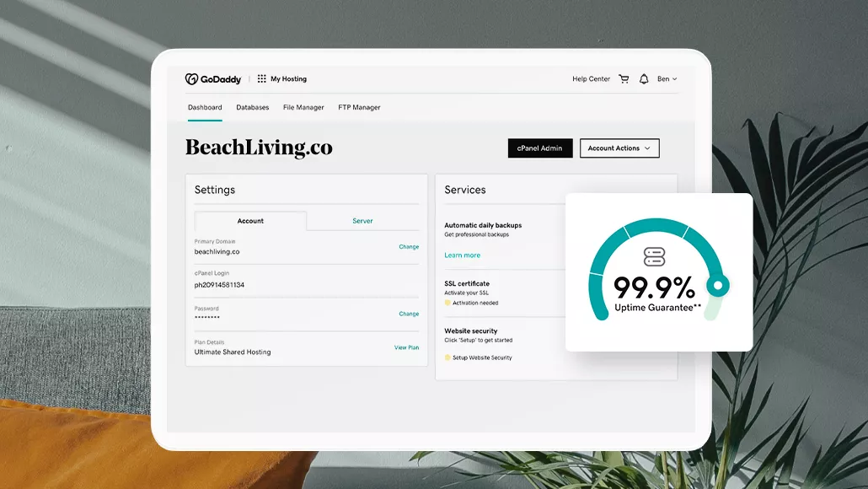Click yellow dot beside Setup Website Security
This screenshot has width=868, height=489.
[x=447, y=357]
